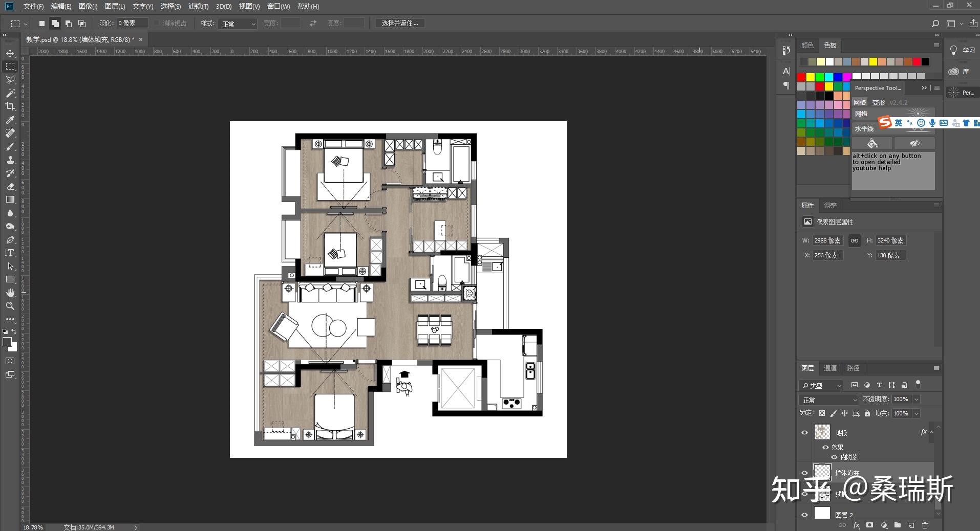Image resolution: width=980 pixels, height=531 pixels.
Task: Select the Pen tool
Action: (10, 239)
